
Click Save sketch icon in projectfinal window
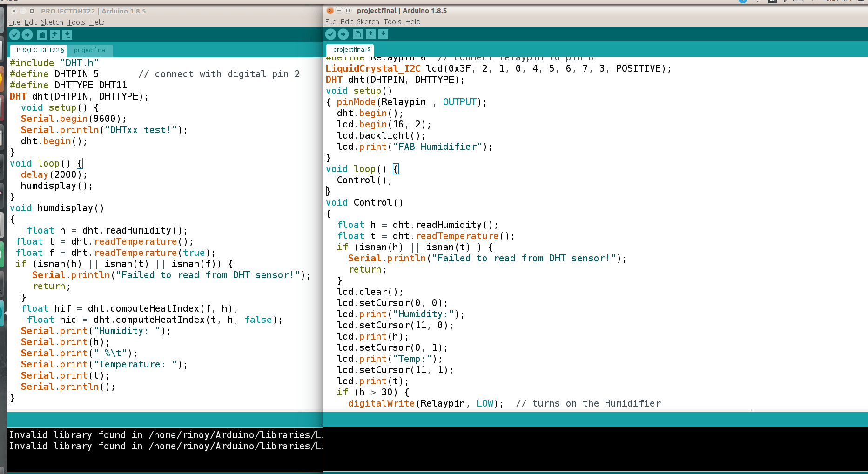pyautogui.click(x=383, y=34)
